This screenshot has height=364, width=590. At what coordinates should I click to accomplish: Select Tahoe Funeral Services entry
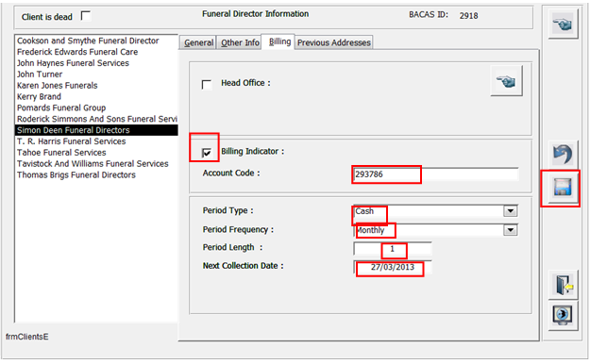tap(61, 152)
